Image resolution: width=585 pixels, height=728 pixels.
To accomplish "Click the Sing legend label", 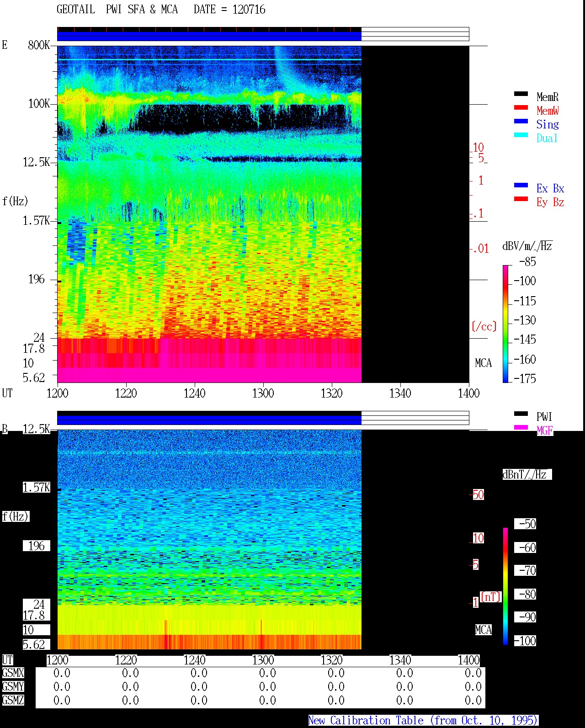I will (548, 124).
